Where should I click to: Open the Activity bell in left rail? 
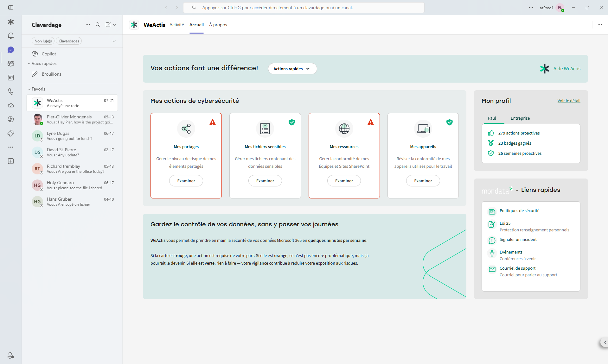(11, 36)
